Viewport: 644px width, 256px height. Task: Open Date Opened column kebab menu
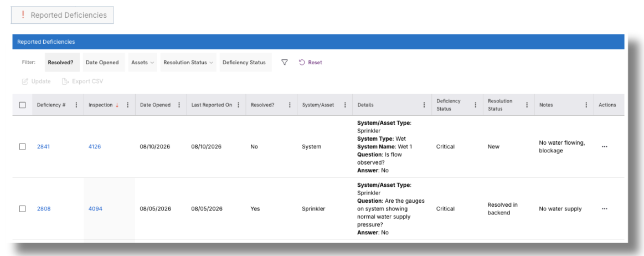click(179, 105)
